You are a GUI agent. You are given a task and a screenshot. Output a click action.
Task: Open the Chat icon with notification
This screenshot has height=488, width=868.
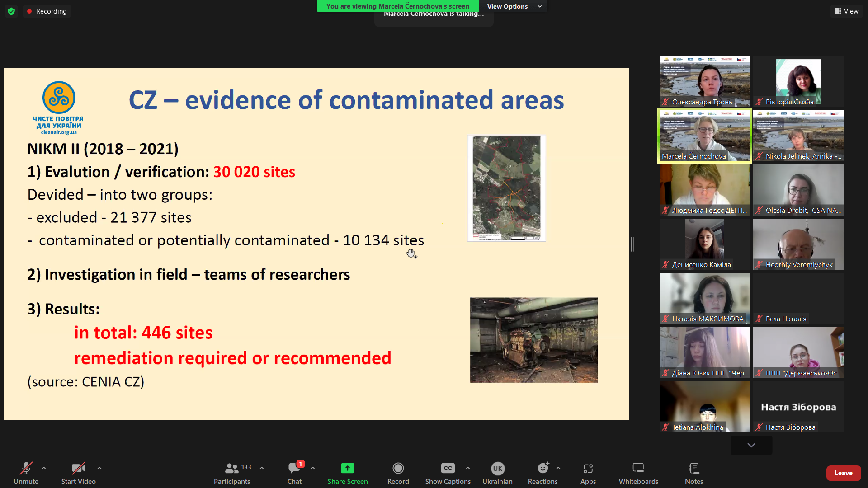point(294,469)
